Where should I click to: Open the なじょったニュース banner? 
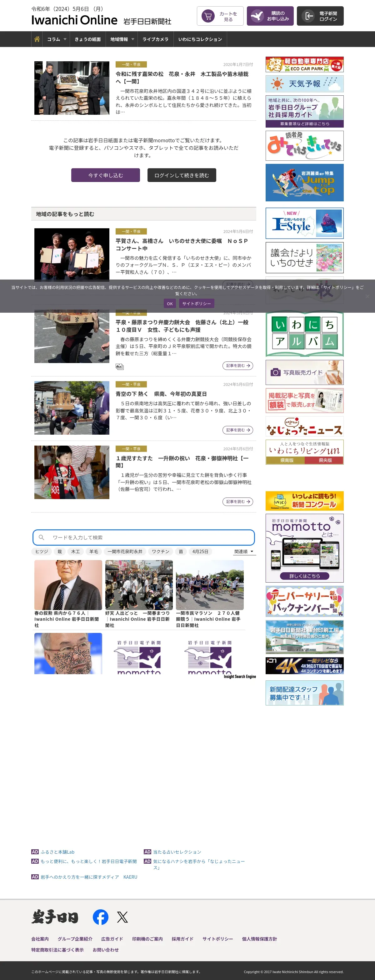(x=304, y=427)
